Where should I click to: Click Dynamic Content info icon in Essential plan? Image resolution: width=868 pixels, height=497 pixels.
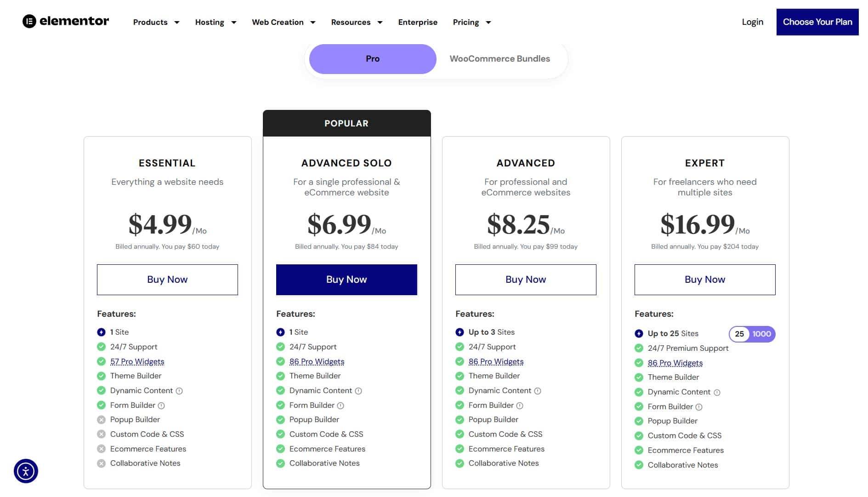tap(179, 391)
